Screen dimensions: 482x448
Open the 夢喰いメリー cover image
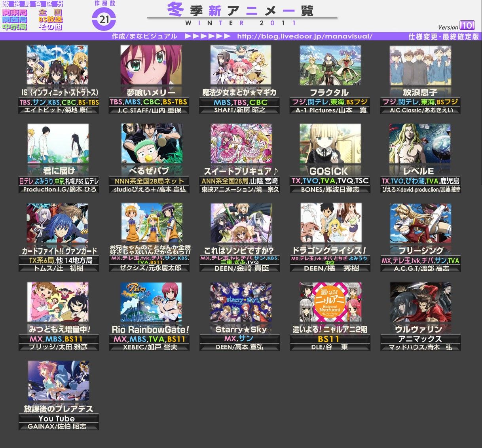pos(151,65)
